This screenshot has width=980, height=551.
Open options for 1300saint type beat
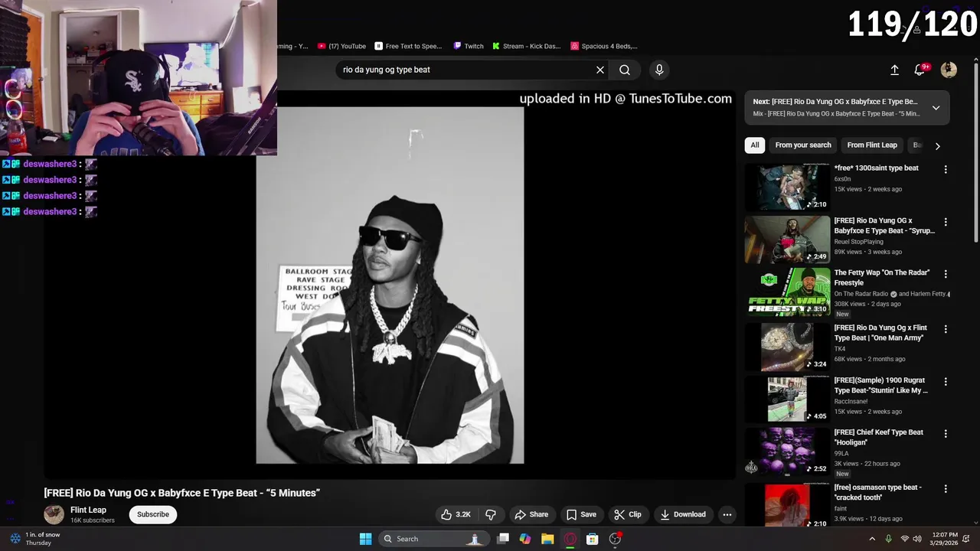[x=946, y=169]
